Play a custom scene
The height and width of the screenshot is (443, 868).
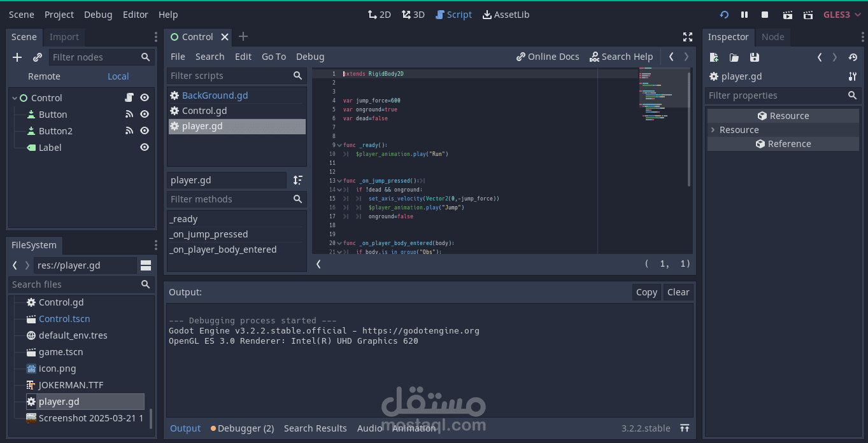[808, 15]
